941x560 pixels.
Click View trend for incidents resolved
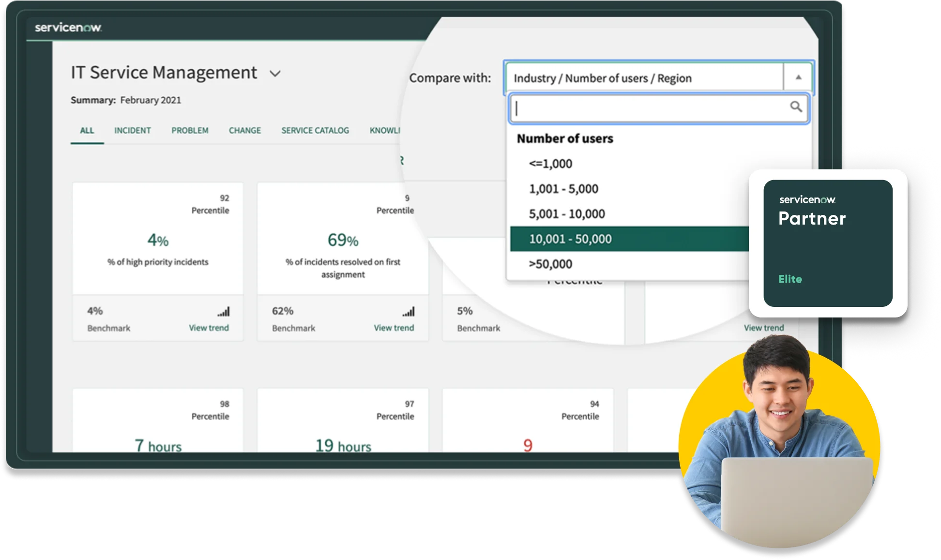pos(393,328)
